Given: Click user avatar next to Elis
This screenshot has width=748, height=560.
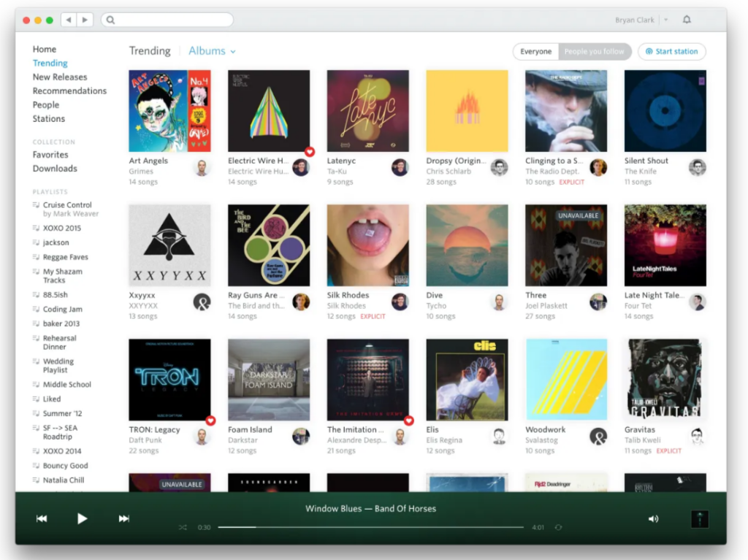Looking at the screenshot, I should (x=499, y=437).
